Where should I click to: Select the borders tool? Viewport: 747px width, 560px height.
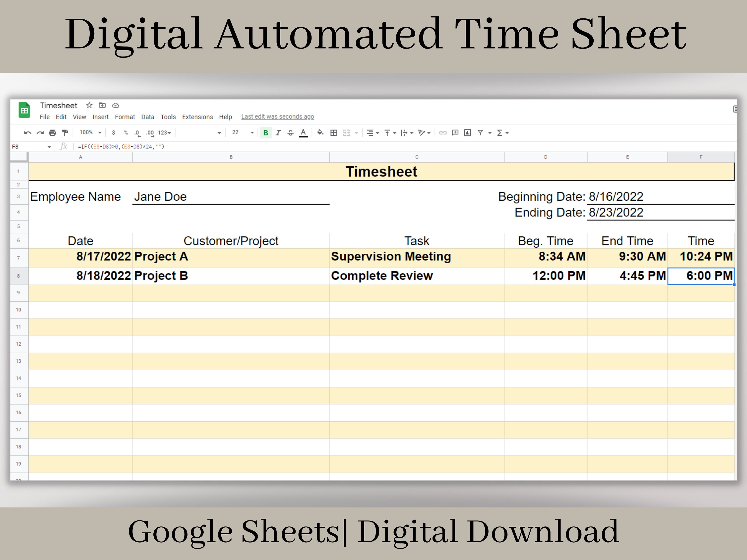(333, 133)
